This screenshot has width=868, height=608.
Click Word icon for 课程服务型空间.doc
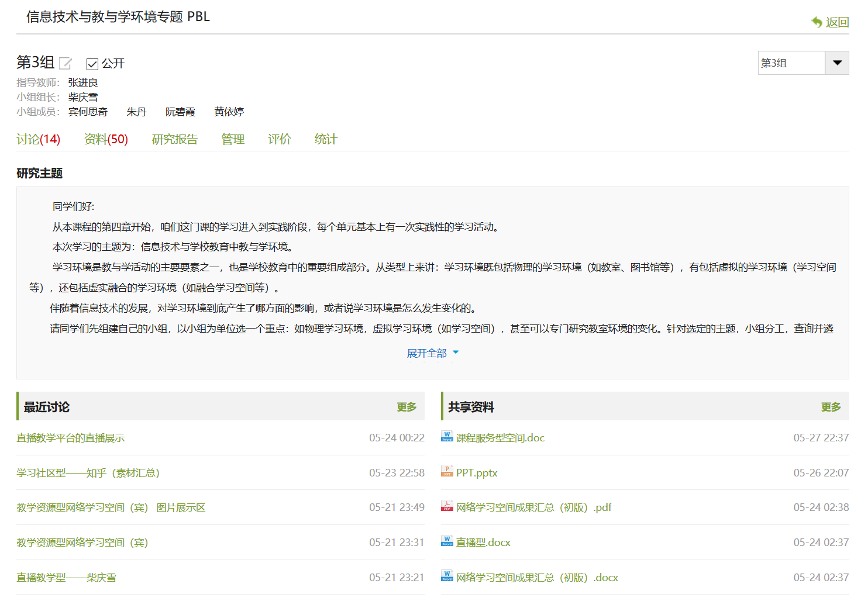point(447,437)
